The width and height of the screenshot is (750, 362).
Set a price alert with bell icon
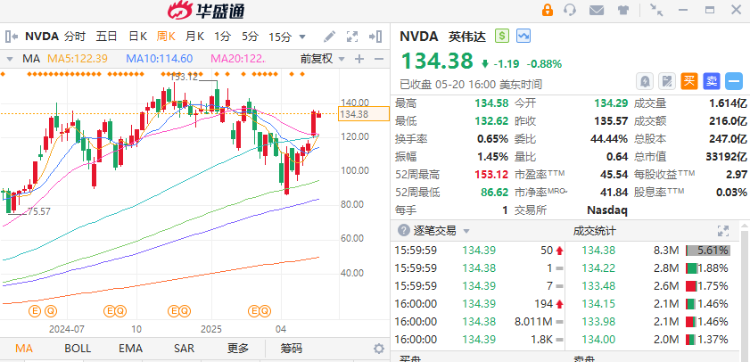645,82
